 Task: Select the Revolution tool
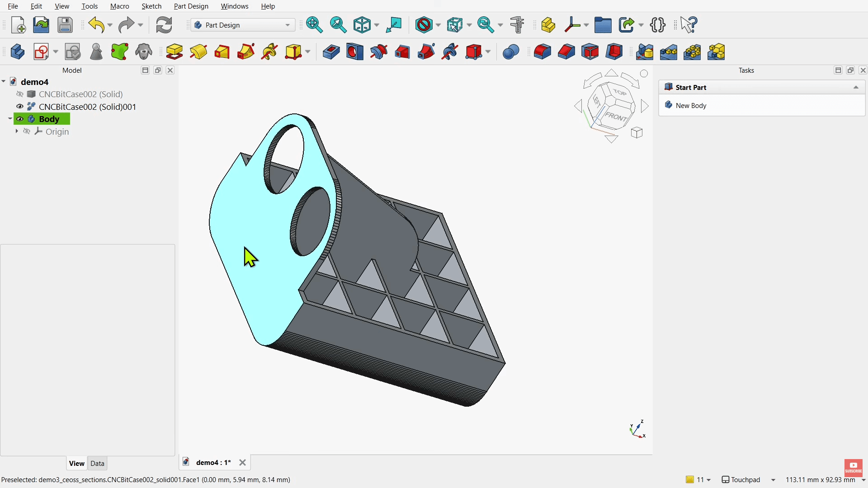198,52
